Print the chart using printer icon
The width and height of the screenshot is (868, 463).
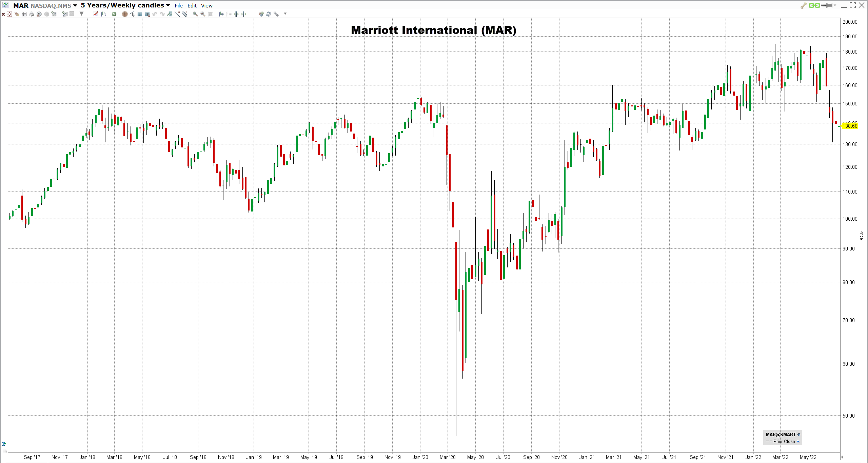[x=32, y=14]
